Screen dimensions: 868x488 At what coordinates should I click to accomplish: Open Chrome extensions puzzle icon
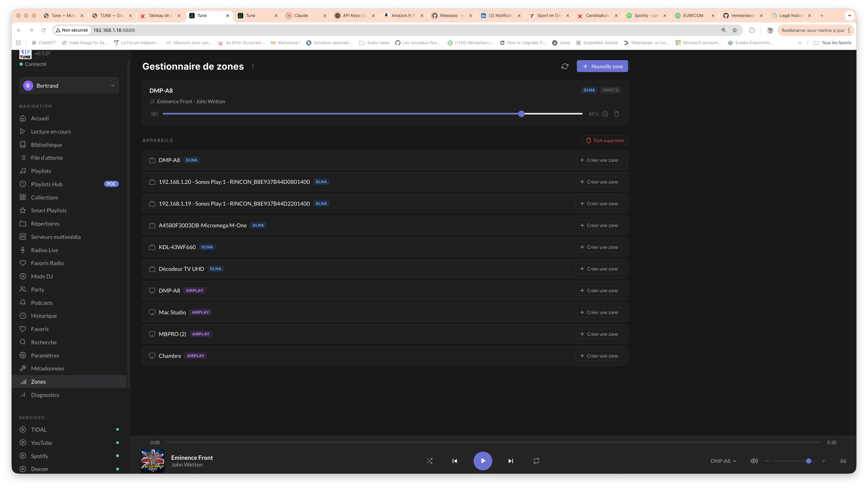(752, 30)
